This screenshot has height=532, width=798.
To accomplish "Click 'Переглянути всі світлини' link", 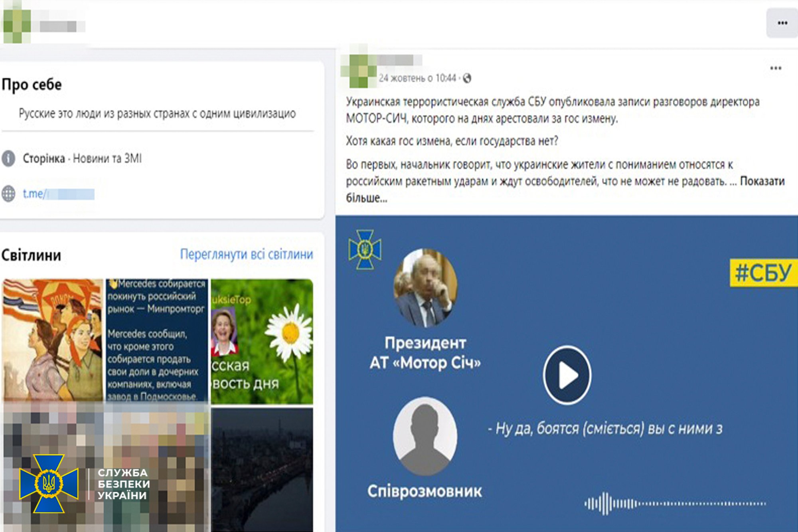I will (x=247, y=254).
